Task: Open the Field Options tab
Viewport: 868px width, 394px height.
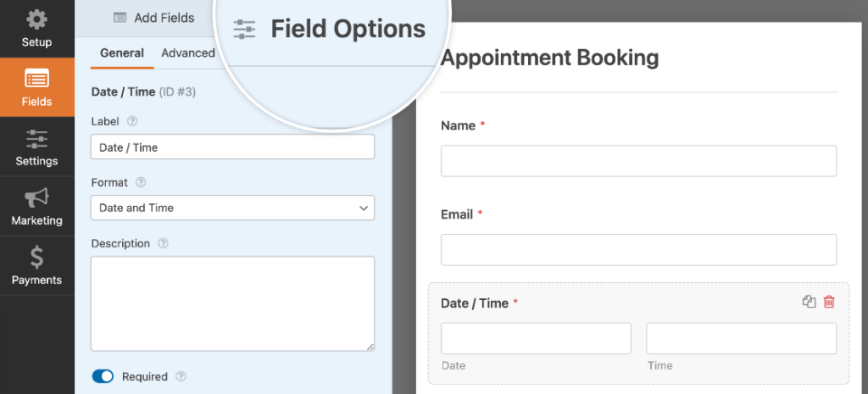Action: tap(330, 30)
